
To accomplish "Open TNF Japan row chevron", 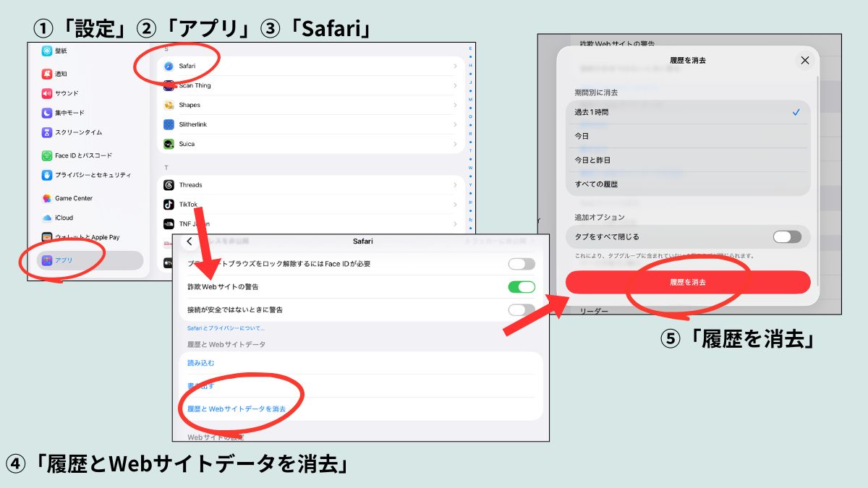I will [x=455, y=224].
